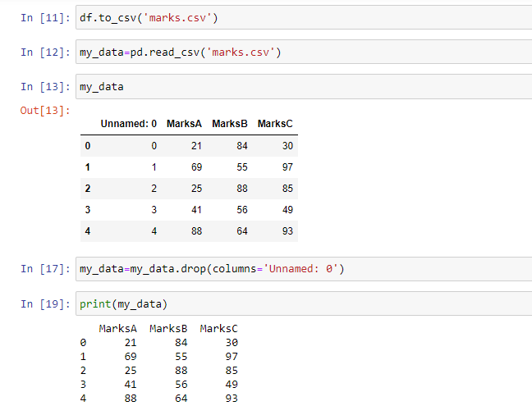Click the MarksA header in the Out[13] table
The height and width of the screenshot is (415, 532).
coord(184,124)
